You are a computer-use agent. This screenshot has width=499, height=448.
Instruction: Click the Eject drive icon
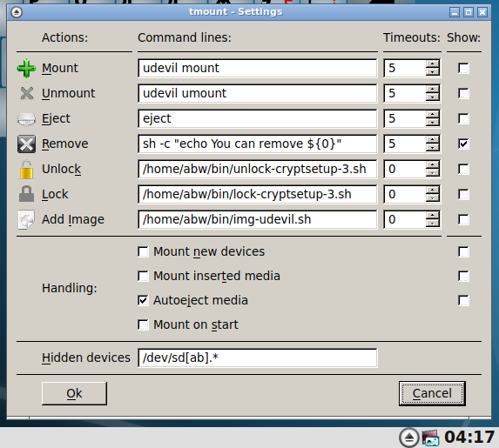coord(26,118)
